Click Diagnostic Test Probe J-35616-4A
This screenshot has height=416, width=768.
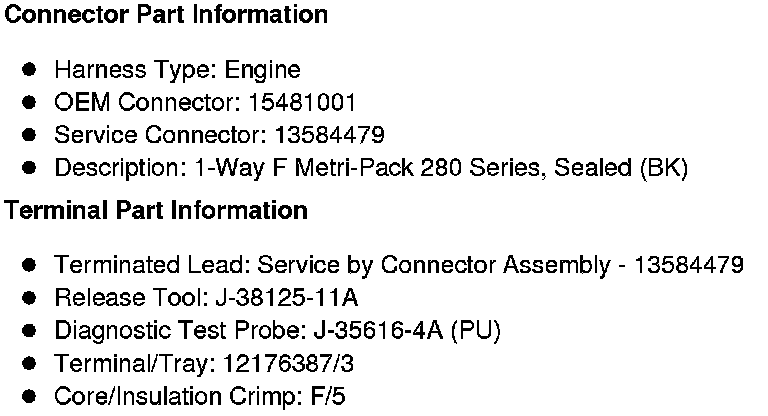pos(277,330)
